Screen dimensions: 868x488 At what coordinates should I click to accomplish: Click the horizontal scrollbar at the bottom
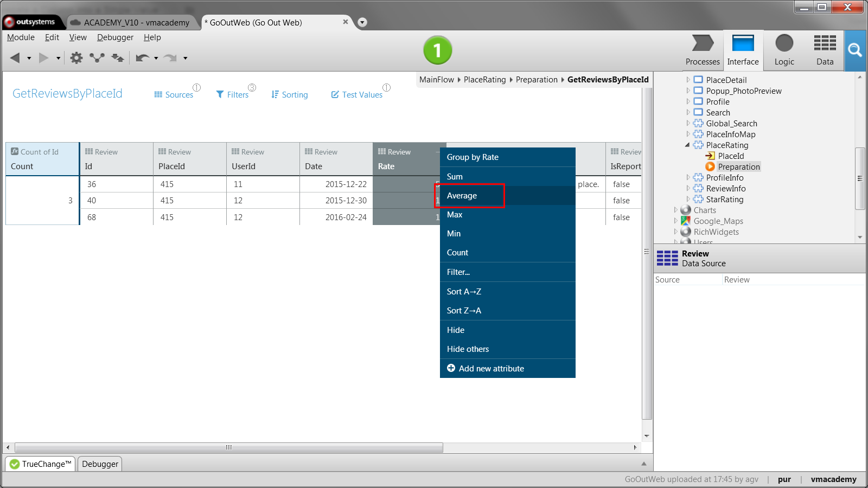(x=228, y=447)
